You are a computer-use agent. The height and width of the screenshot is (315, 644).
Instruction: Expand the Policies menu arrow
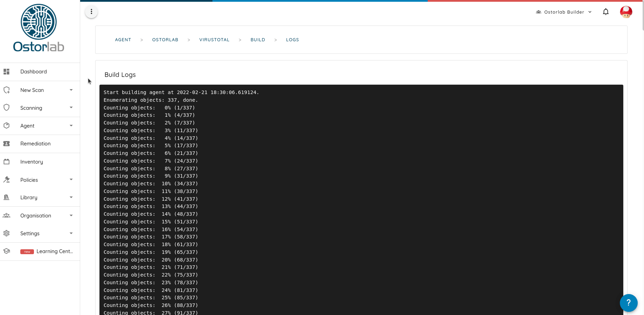(x=71, y=179)
